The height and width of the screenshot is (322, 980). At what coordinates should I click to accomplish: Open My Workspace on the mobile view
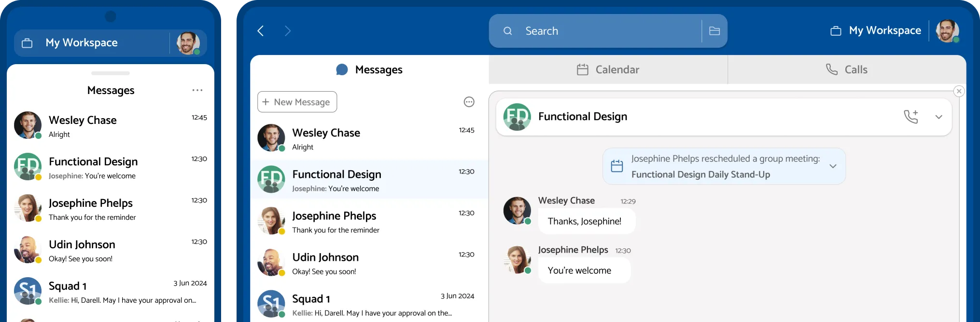pos(82,43)
